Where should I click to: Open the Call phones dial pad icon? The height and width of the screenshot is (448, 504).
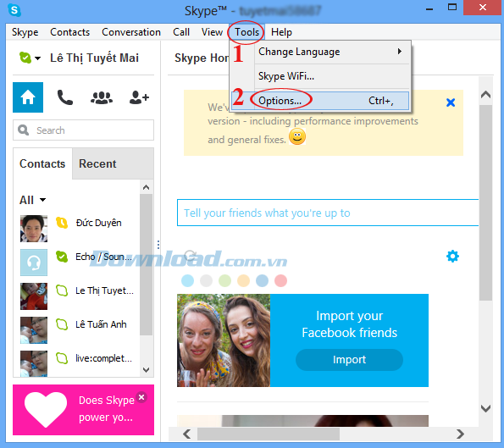[x=65, y=97]
